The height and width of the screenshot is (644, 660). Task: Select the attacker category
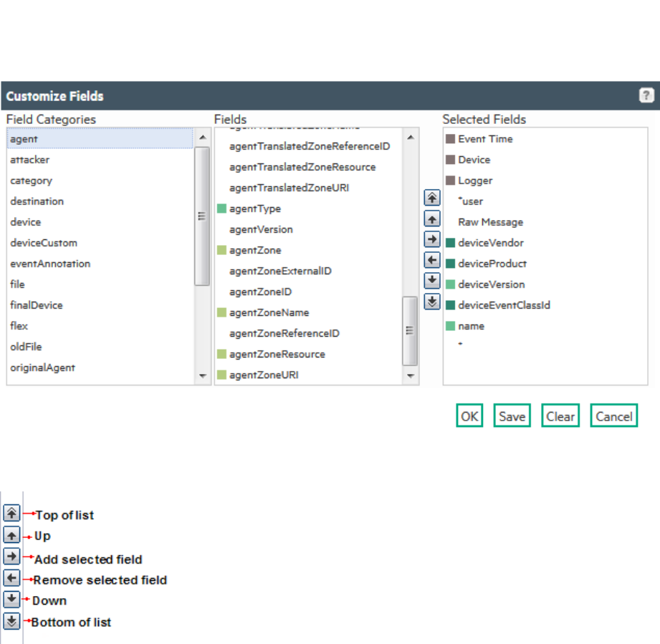pyautogui.click(x=100, y=160)
